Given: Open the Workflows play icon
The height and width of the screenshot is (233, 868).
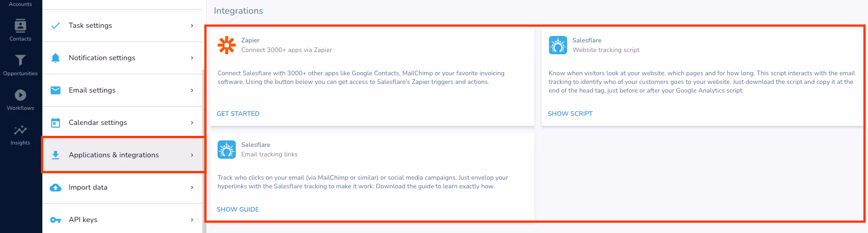Looking at the screenshot, I should point(20,95).
